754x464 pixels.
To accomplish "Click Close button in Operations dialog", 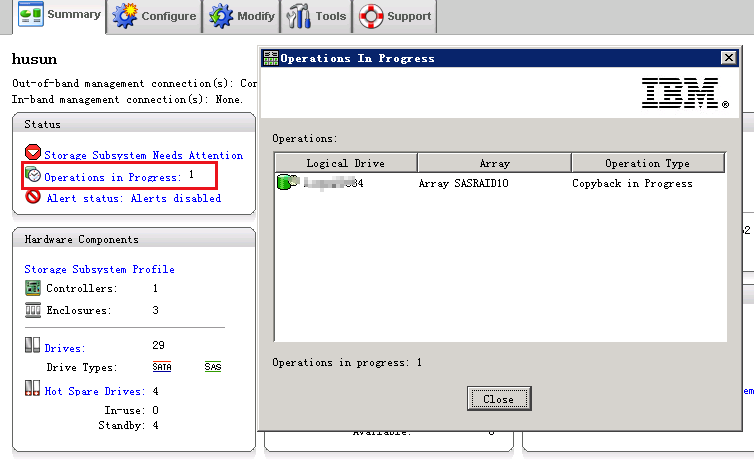I will pyautogui.click(x=499, y=399).
